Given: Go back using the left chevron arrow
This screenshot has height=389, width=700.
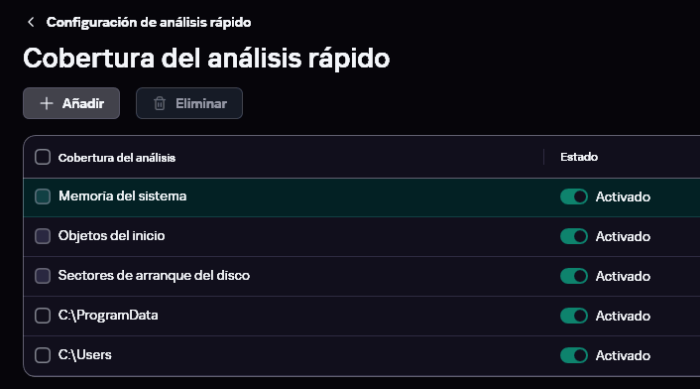Looking at the screenshot, I should click(31, 22).
